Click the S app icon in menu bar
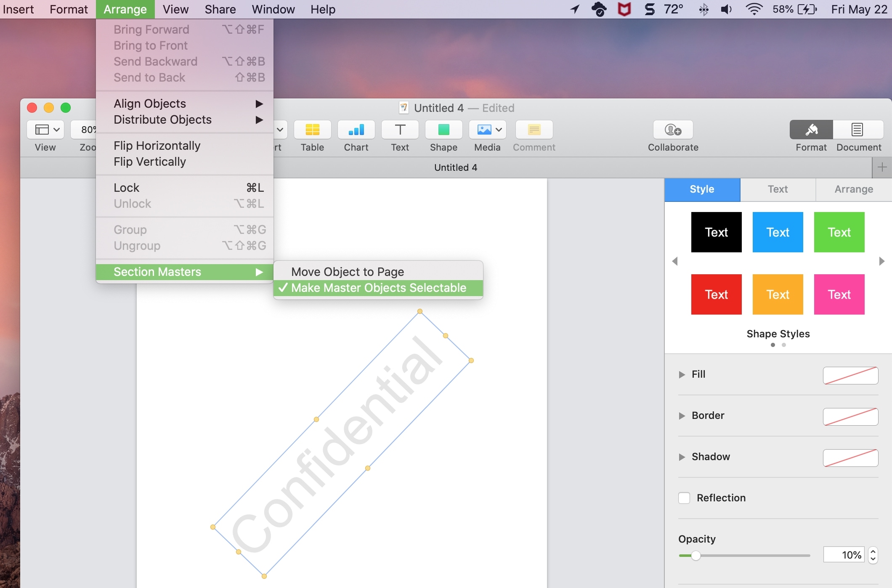The width and height of the screenshot is (892, 588). [650, 9]
